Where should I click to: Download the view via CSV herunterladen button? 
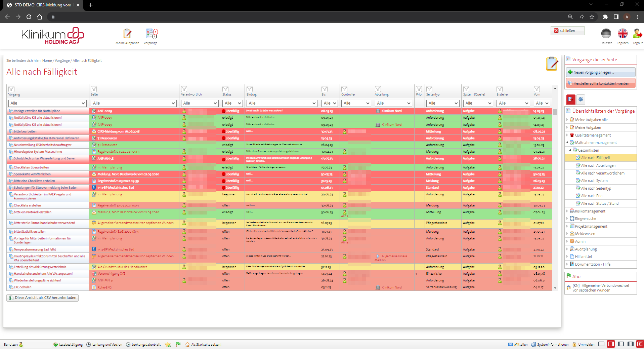43,298
